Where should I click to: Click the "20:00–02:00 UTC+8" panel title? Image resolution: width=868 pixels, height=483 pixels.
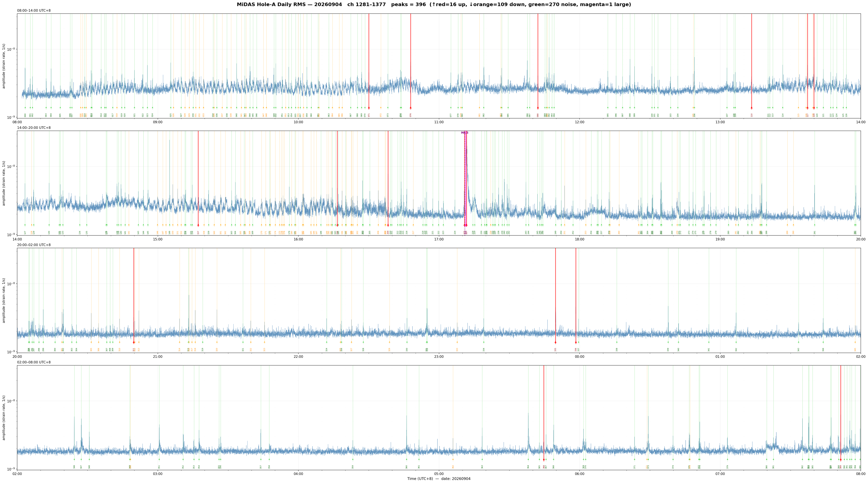point(34,245)
